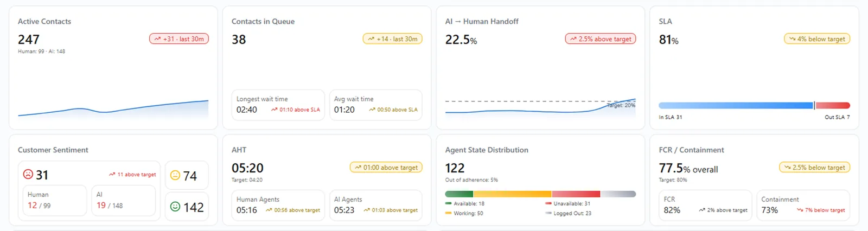
Task: Open the Containment 73% box
Action: coord(803,205)
